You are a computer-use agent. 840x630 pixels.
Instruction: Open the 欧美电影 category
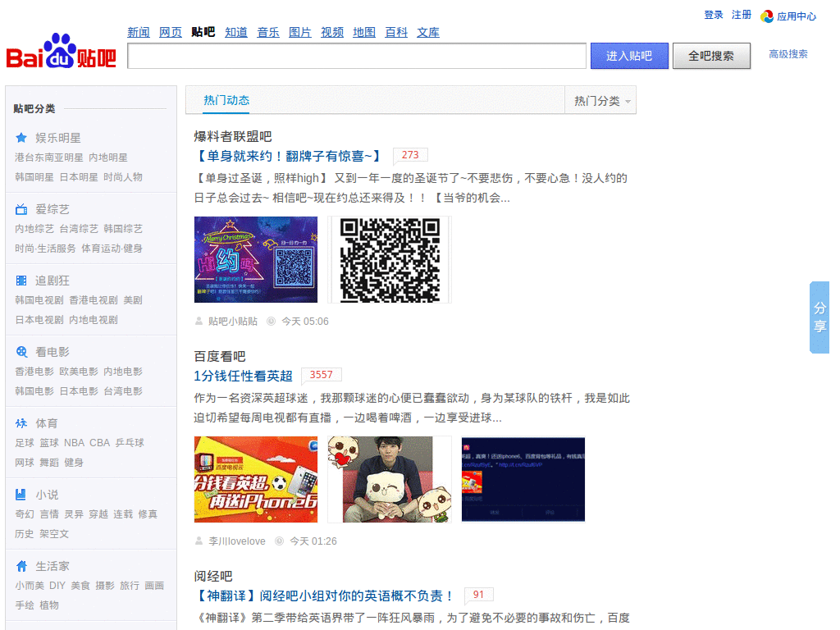click(x=79, y=372)
